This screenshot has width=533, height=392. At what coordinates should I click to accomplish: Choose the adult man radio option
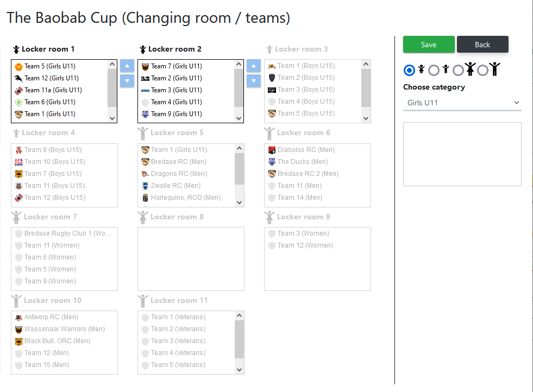pos(482,70)
